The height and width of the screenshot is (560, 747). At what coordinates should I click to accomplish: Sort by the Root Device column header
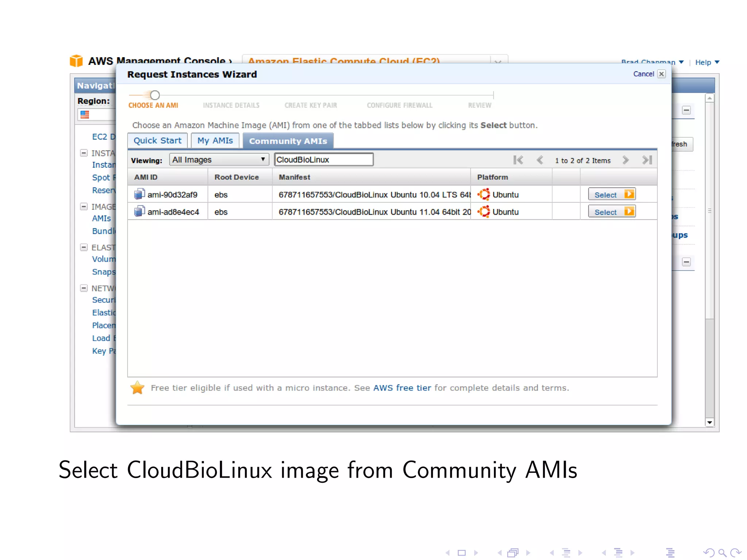coord(240,177)
